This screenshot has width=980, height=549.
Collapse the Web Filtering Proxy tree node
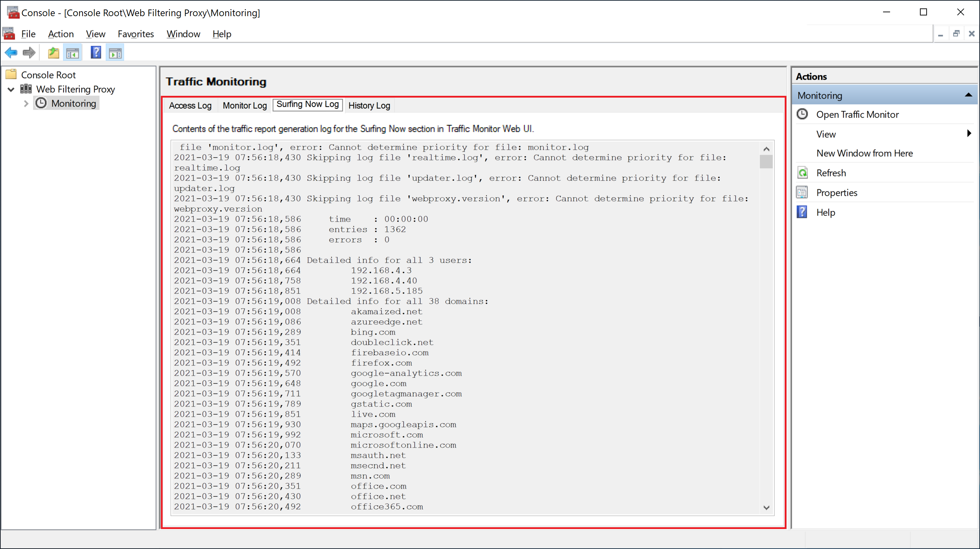point(11,90)
